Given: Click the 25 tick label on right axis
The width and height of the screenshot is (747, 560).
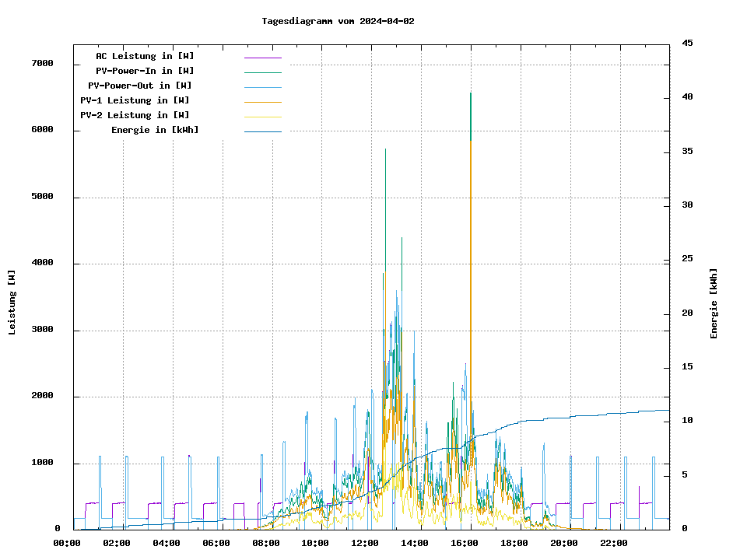Looking at the screenshot, I should (687, 259).
